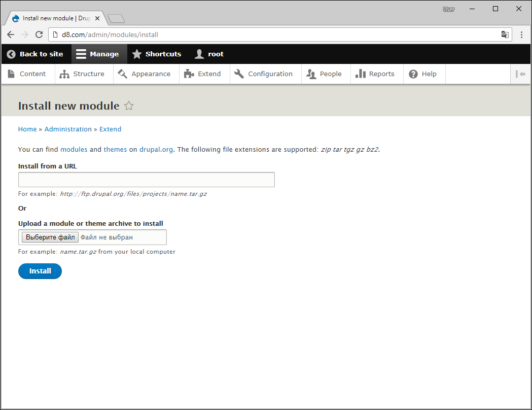This screenshot has height=410, width=532.
Task: Focus the Install from a URL field
Action: [x=146, y=180]
